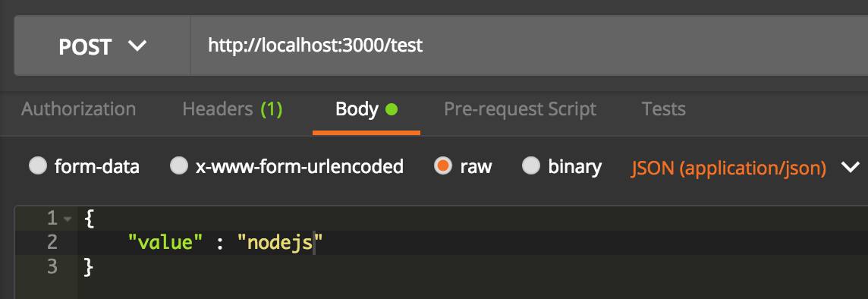Switch to the Authorization tab
The height and width of the screenshot is (299, 868).
pyautogui.click(x=79, y=109)
